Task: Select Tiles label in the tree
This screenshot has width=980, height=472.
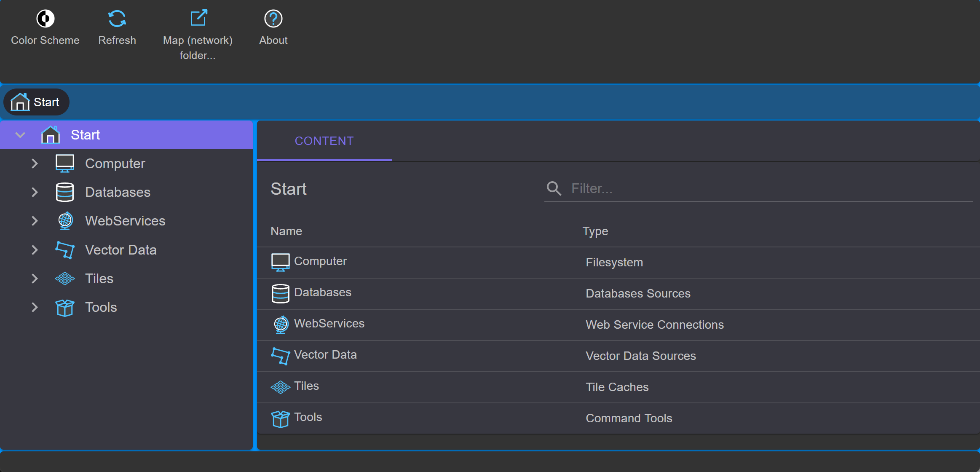Action: pyautogui.click(x=99, y=279)
